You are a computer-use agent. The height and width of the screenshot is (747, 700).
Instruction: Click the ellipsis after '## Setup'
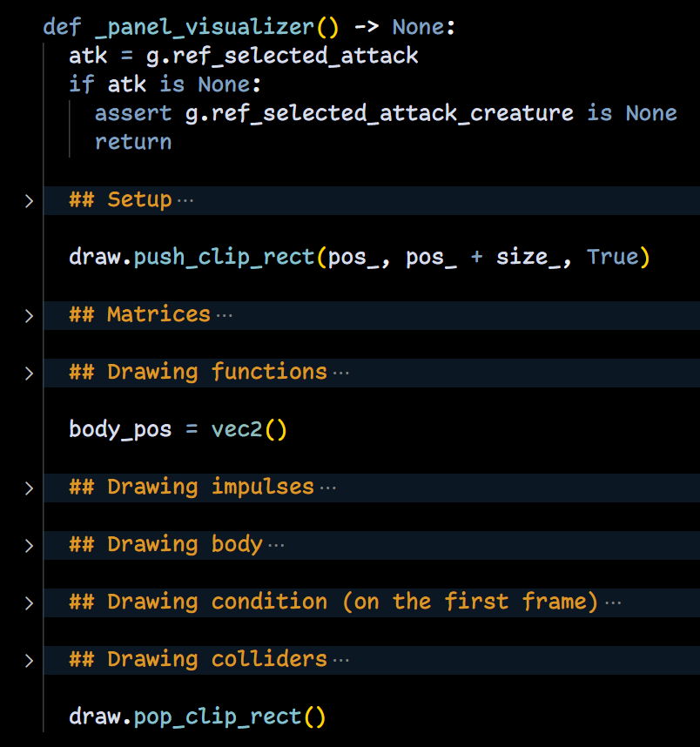click(185, 201)
